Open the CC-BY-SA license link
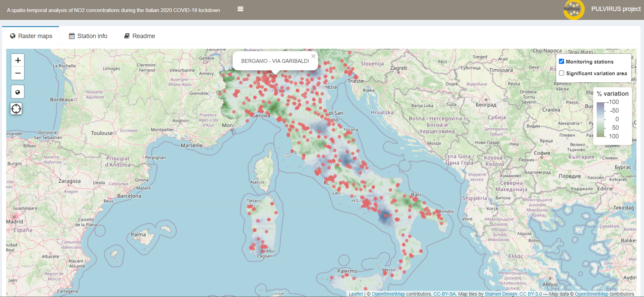 (x=444, y=294)
